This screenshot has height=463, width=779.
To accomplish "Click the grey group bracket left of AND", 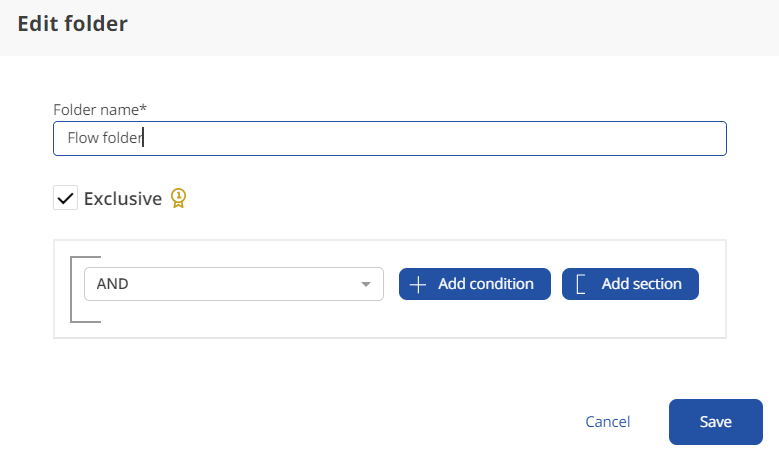I will pyautogui.click(x=73, y=290).
